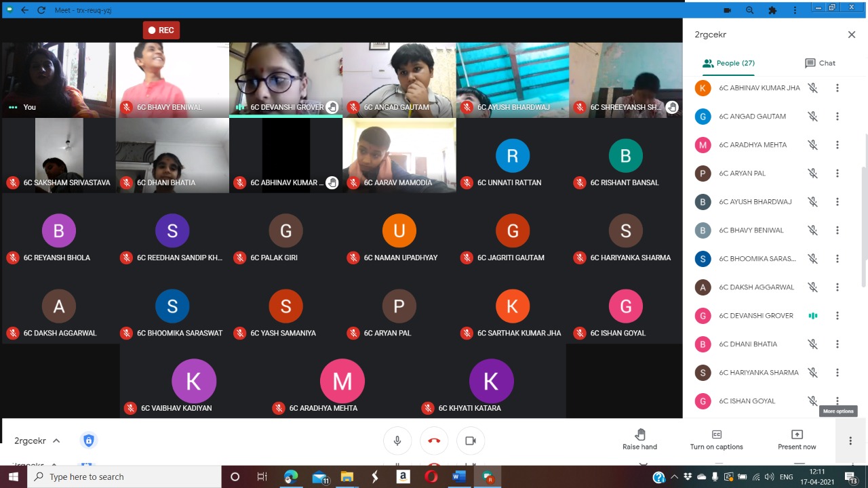This screenshot has height=488, width=868.
Task: Open host controls shield icon
Action: click(x=88, y=441)
